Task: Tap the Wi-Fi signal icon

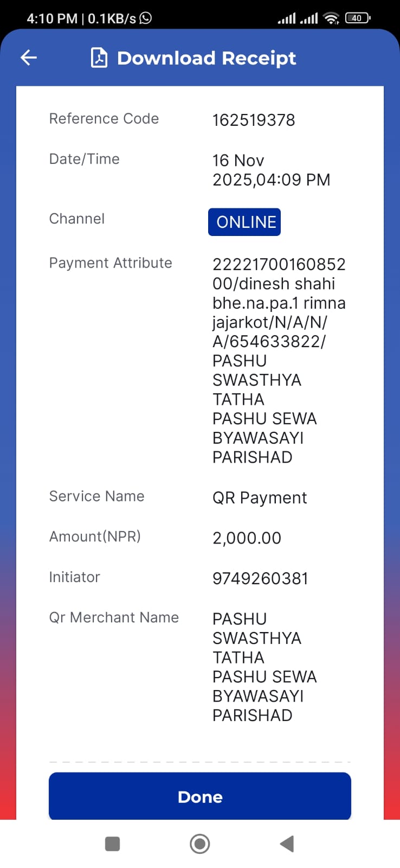Action: [331, 18]
